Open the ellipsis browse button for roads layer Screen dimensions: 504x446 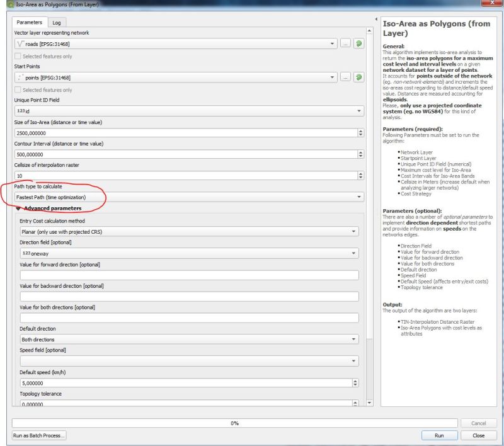coord(345,43)
